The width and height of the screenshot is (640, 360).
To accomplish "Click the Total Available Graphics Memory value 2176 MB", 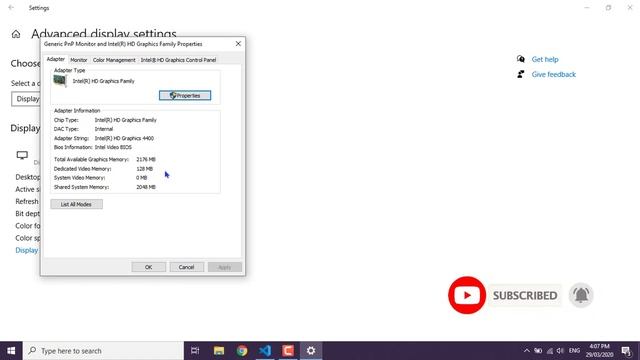I will [x=146, y=160].
